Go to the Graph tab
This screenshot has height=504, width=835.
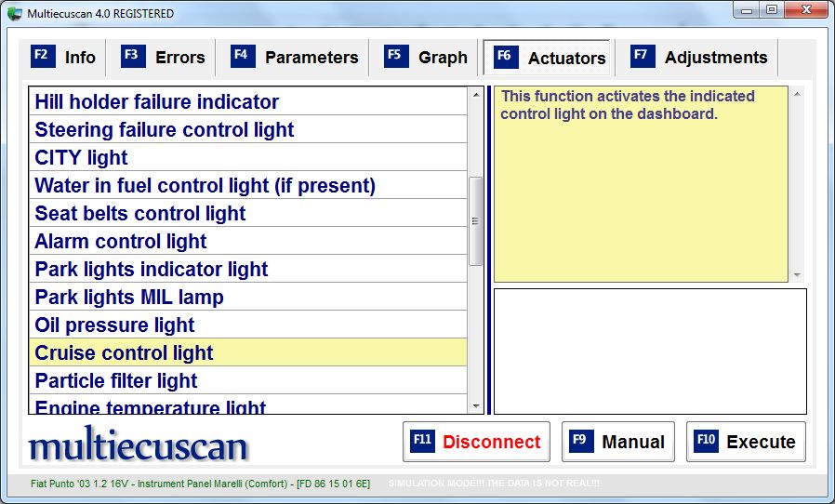(426, 57)
